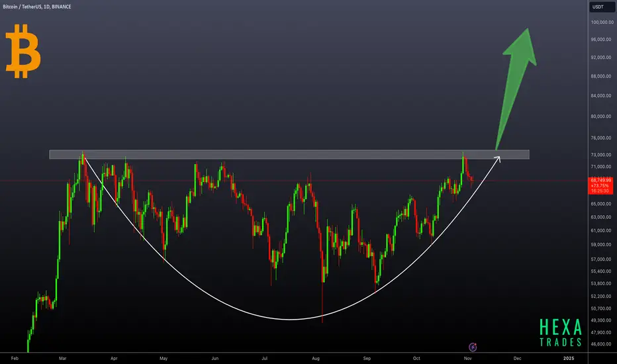
Task: Click the 71,000.00 price axis label
Action: click(x=601, y=167)
